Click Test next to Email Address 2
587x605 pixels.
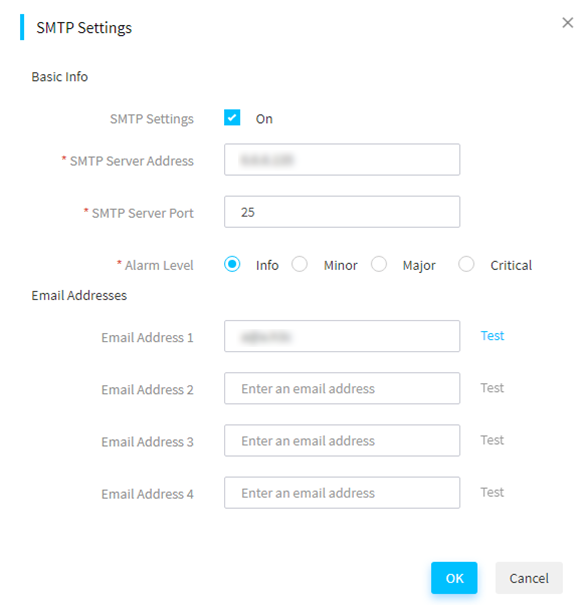[492, 388]
